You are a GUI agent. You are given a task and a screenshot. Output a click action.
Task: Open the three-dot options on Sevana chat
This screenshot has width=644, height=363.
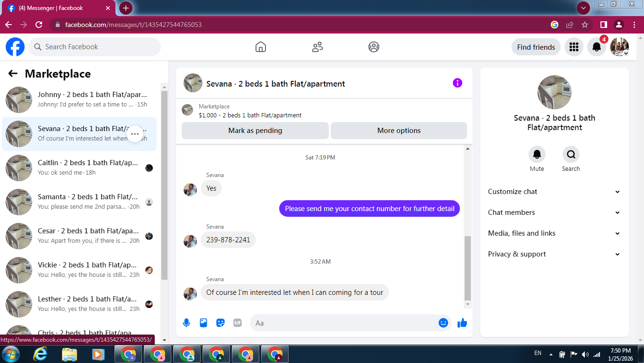click(135, 134)
